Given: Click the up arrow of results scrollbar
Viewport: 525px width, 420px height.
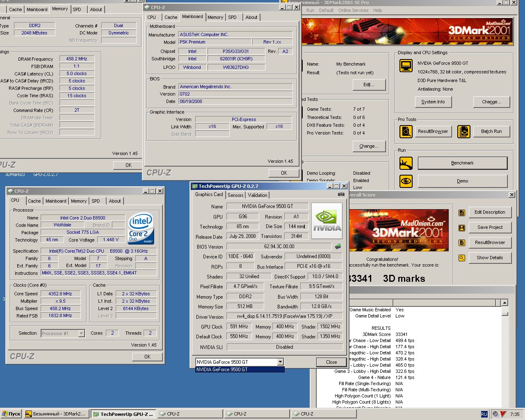Looking at the screenshot, I should tap(505, 303).
